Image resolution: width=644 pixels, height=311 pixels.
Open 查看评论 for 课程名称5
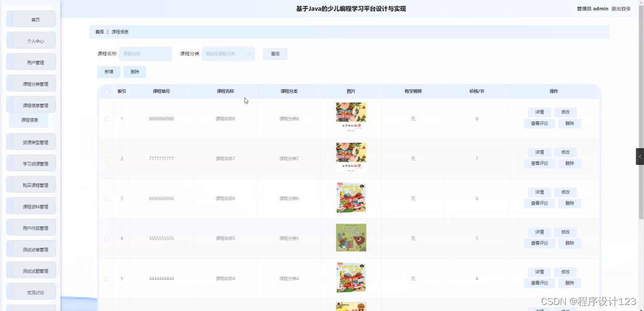(539, 243)
